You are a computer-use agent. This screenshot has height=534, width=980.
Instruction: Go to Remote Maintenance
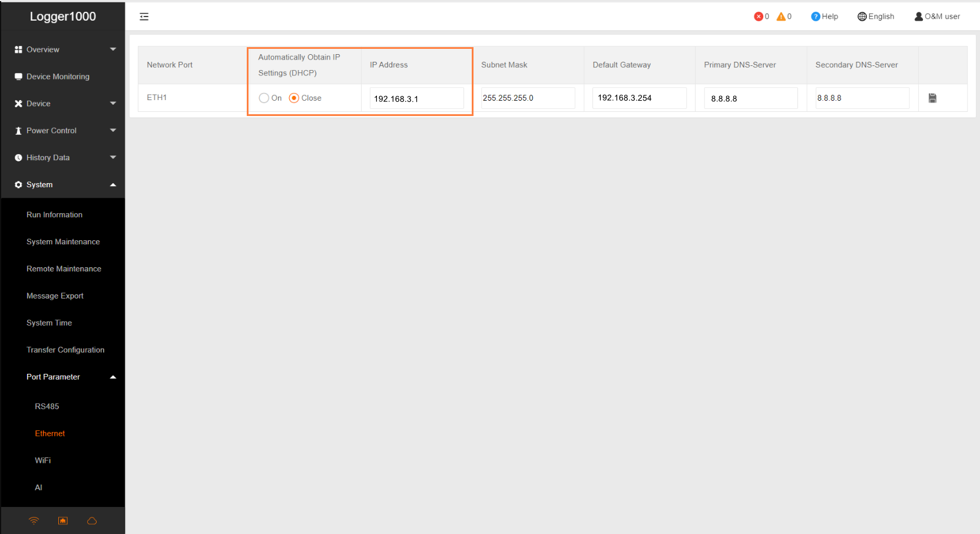click(64, 268)
